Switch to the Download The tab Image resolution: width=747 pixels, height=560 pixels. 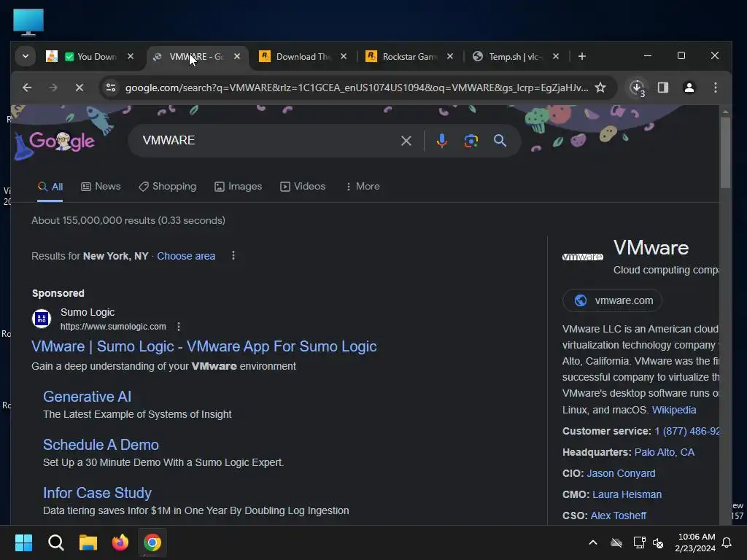[303, 57]
